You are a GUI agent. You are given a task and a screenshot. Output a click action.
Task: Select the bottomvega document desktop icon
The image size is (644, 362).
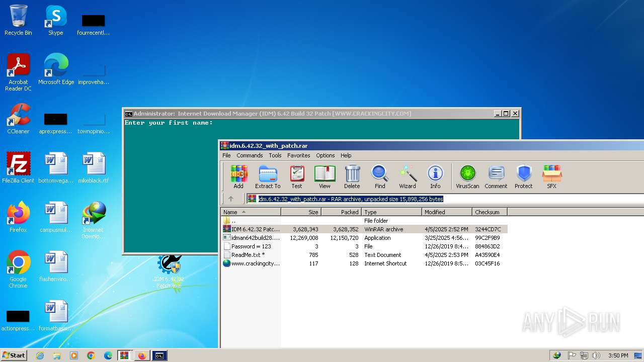point(56,168)
